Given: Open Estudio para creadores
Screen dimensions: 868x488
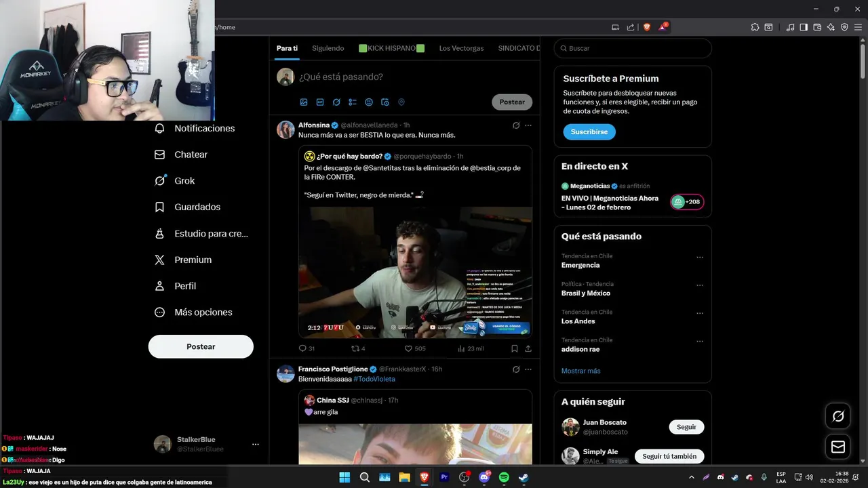Looking at the screenshot, I should [201, 233].
